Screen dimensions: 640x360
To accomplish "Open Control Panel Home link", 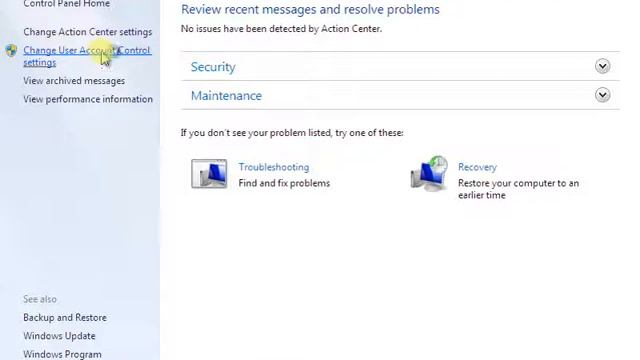I will tap(66, 4).
